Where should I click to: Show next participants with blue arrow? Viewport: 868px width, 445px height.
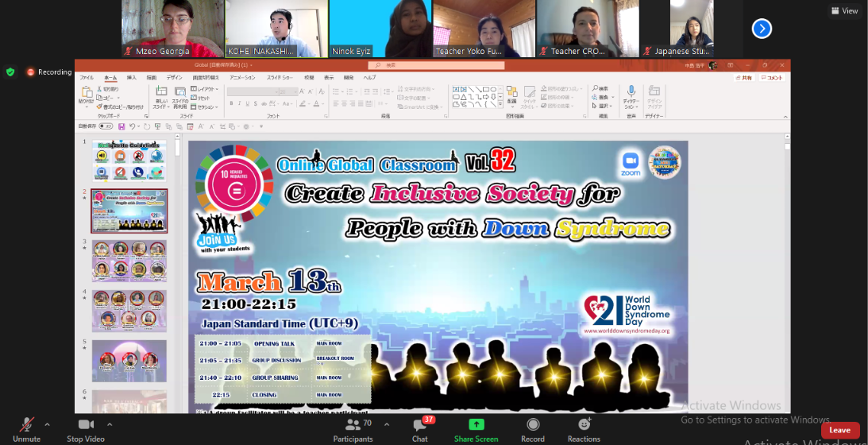(x=762, y=29)
